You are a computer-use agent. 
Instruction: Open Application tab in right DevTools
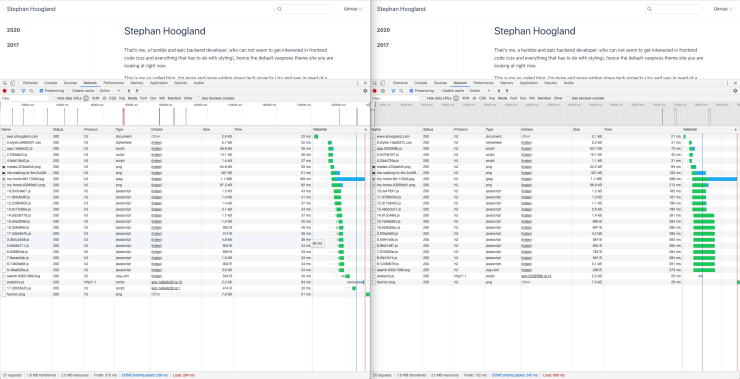[529, 83]
